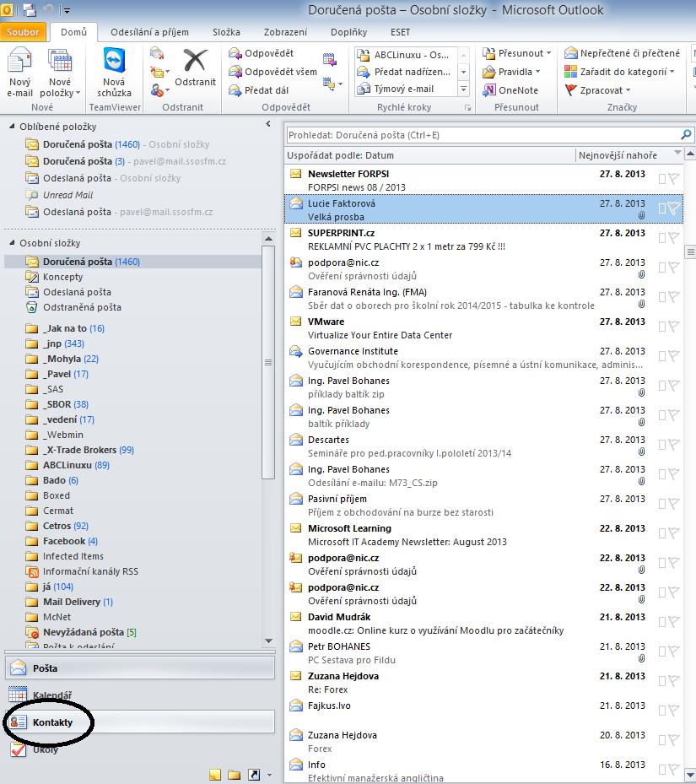
Task: Open the ESET tab
Action: coord(400,32)
